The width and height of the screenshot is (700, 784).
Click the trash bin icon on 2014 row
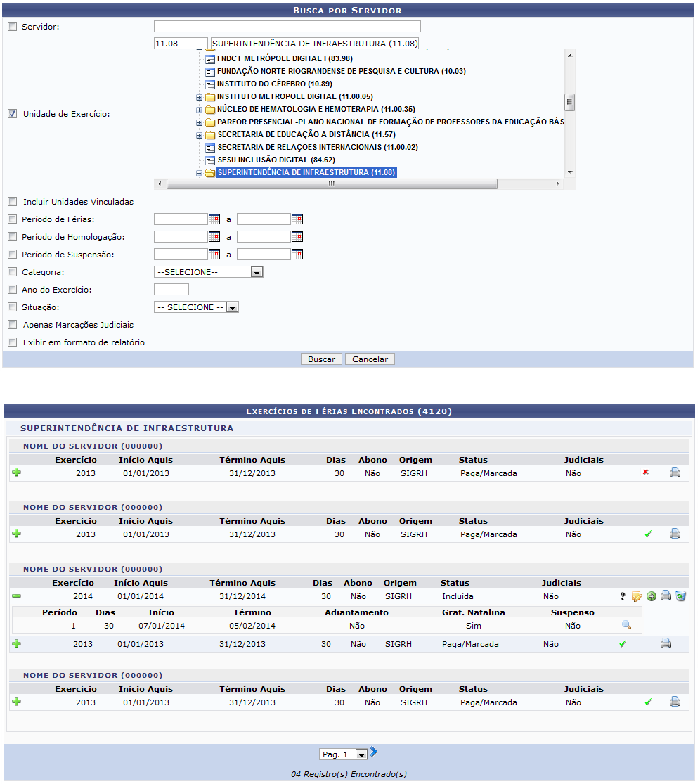pos(680,596)
